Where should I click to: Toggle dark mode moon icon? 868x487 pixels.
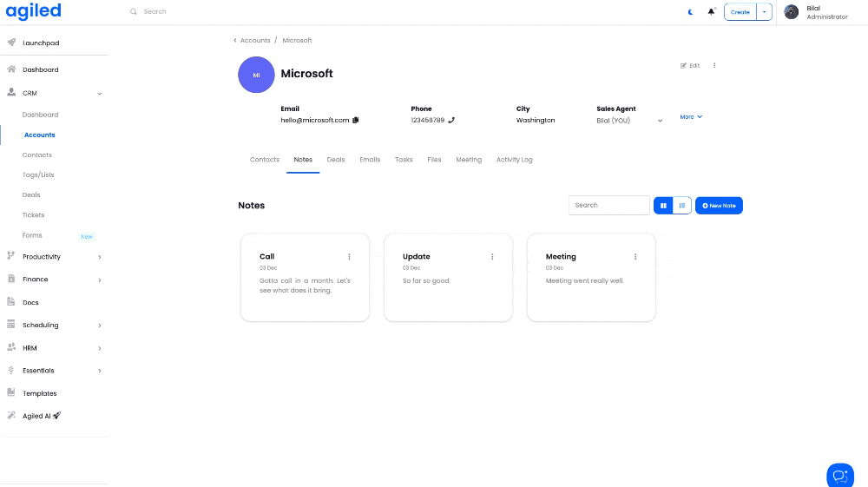(690, 11)
